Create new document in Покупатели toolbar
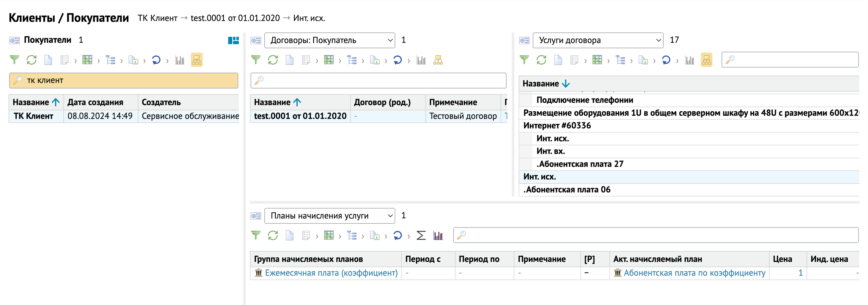Viewport: 868px width, 305px height. coord(48,60)
